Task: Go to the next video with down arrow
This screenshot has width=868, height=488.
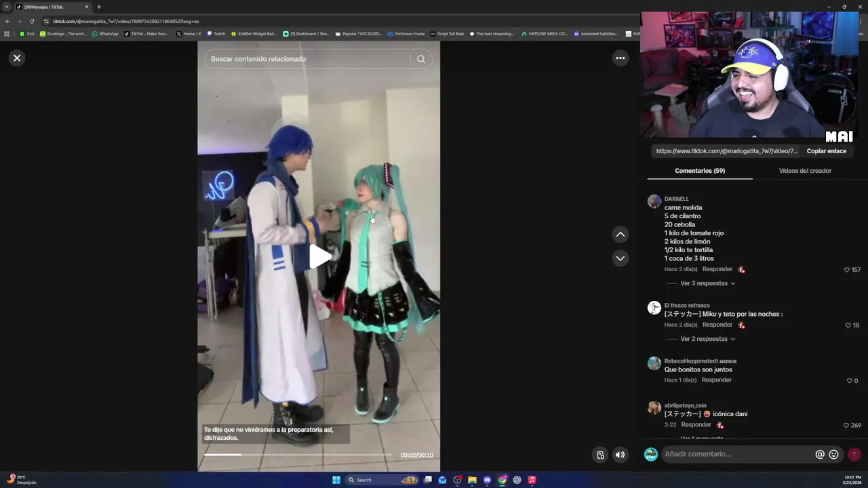Action: 620,258
